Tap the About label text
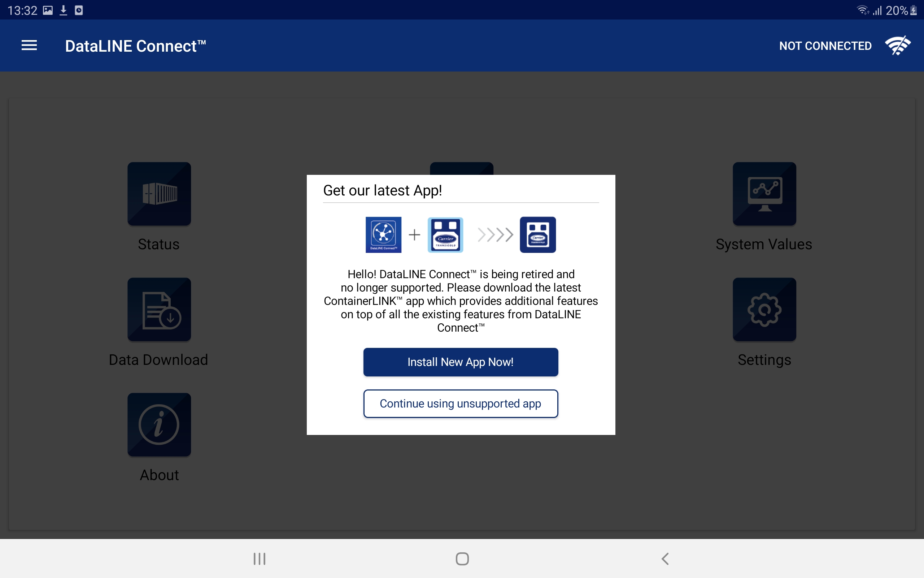 (159, 475)
